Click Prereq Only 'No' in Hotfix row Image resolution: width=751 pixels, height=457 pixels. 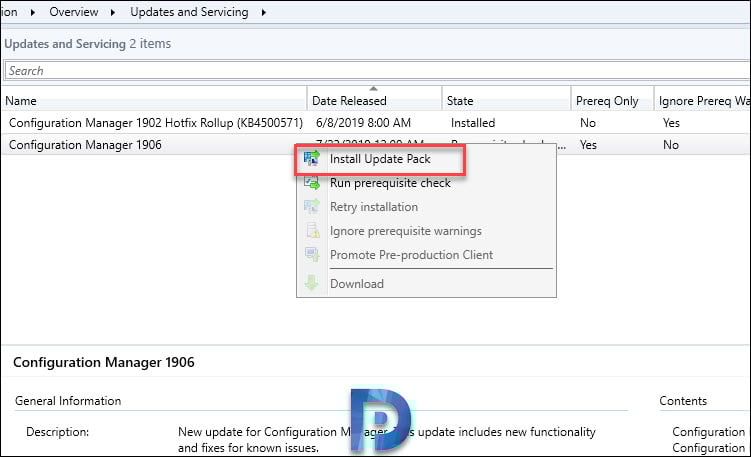click(x=588, y=123)
